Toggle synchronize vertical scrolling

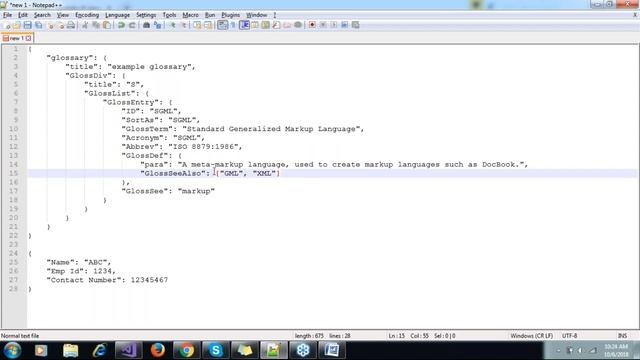click(x=198, y=25)
